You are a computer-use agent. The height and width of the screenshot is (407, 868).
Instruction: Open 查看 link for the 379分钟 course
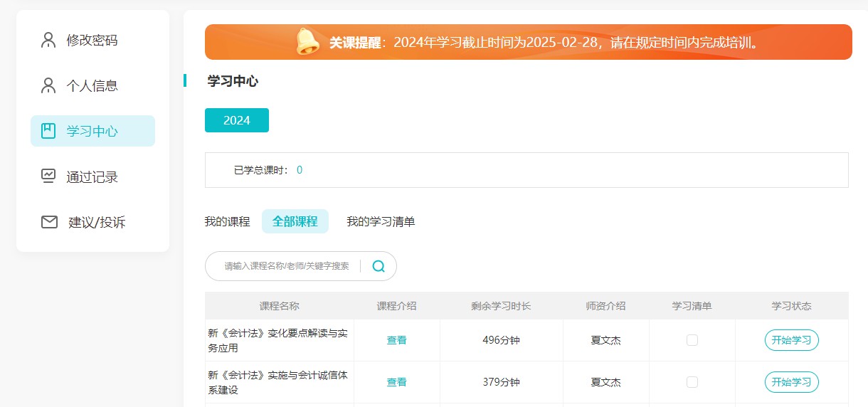[x=396, y=382]
